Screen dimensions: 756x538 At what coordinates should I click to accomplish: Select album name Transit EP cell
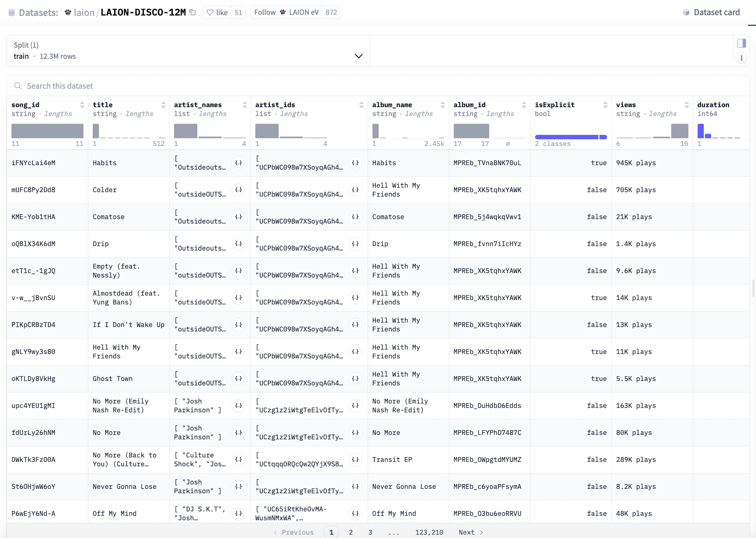(408, 460)
